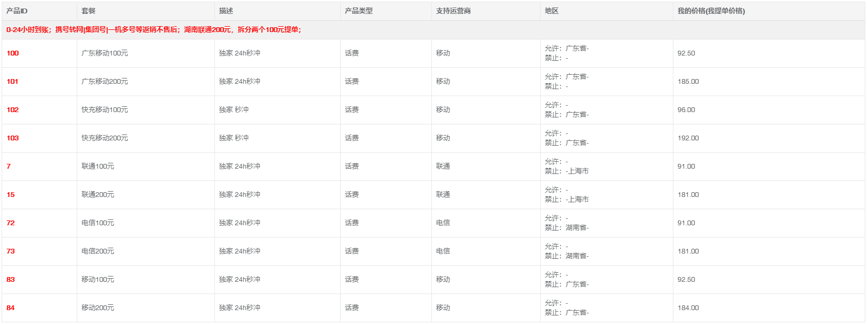Click 电信 operator in 电信200元 row
The image size is (868, 324).
pyautogui.click(x=443, y=251)
